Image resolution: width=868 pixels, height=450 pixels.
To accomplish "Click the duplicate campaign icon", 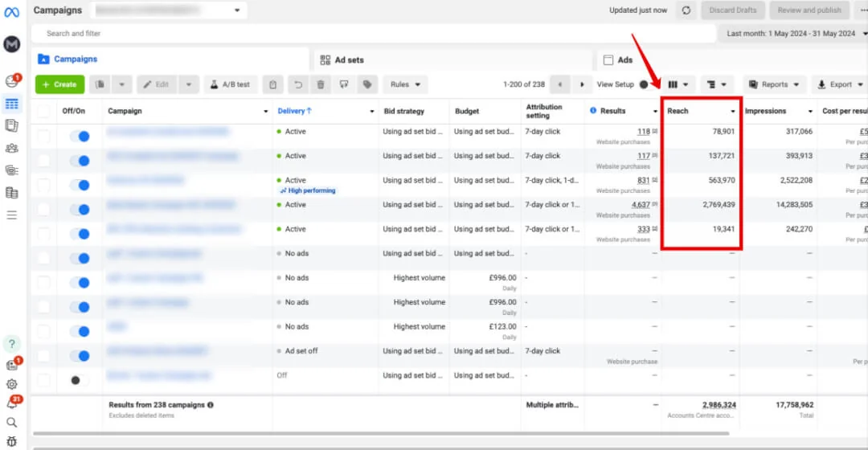I will [x=100, y=84].
